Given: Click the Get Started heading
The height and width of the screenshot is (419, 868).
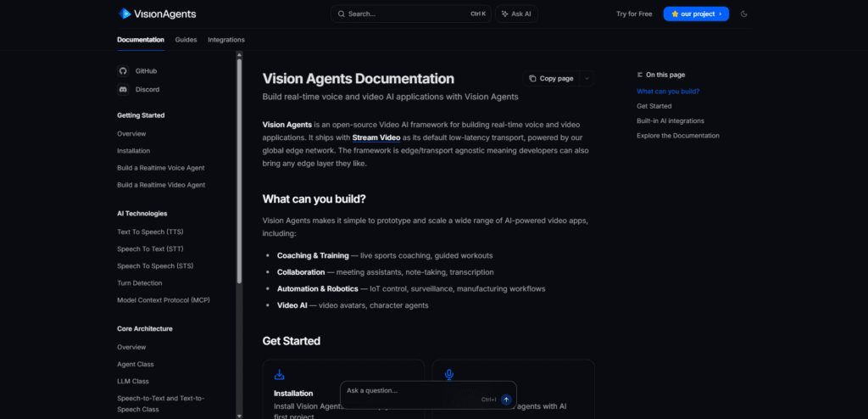Looking at the screenshot, I should [x=292, y=341].
